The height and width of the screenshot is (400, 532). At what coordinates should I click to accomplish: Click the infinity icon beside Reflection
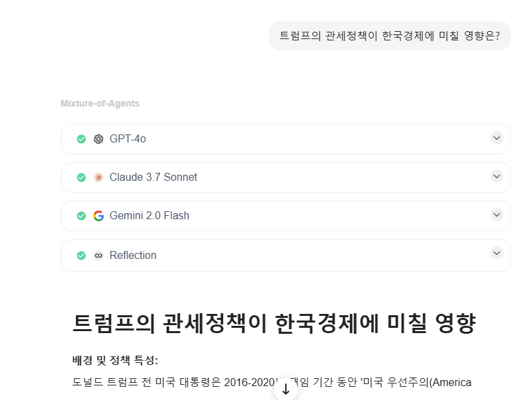coord(99,256)
